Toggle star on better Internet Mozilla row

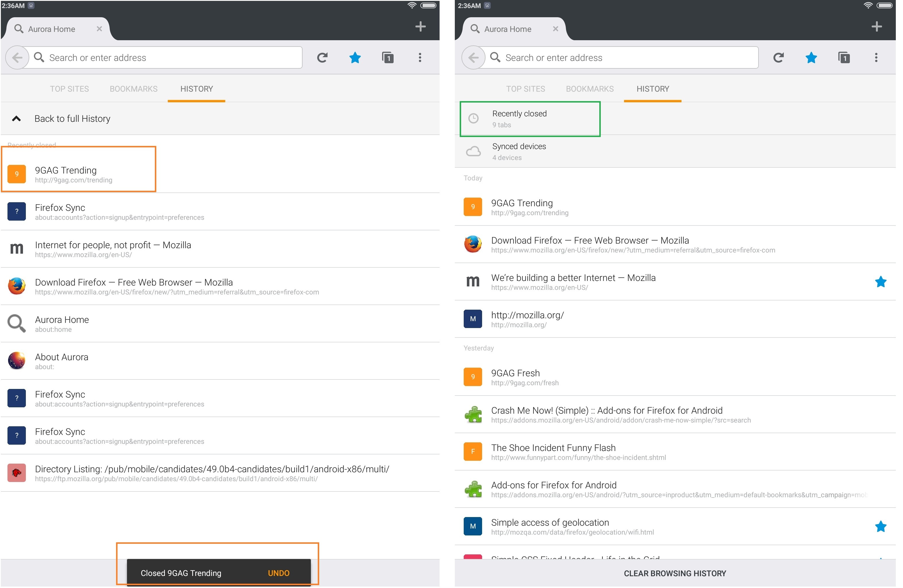(881, 282)
